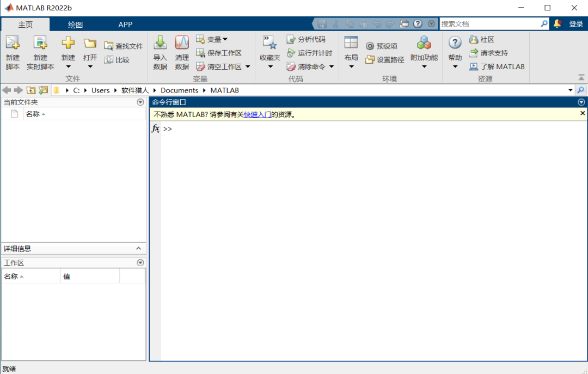588x374 pixels.
Task: Open 社区 (Community) link
Action: [x=481, y=39]
